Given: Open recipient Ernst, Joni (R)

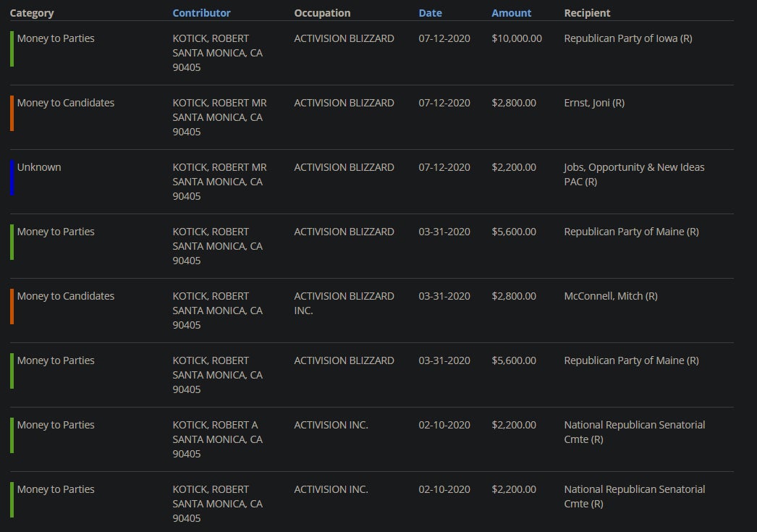Looking at the screenshot, I should (x=593, y=103).
